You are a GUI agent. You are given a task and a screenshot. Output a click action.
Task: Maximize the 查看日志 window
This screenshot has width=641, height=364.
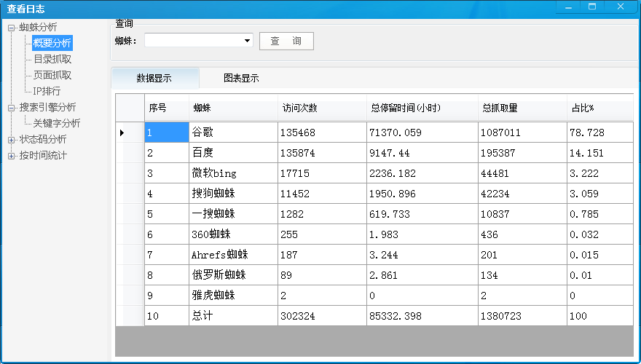(592, 7)
